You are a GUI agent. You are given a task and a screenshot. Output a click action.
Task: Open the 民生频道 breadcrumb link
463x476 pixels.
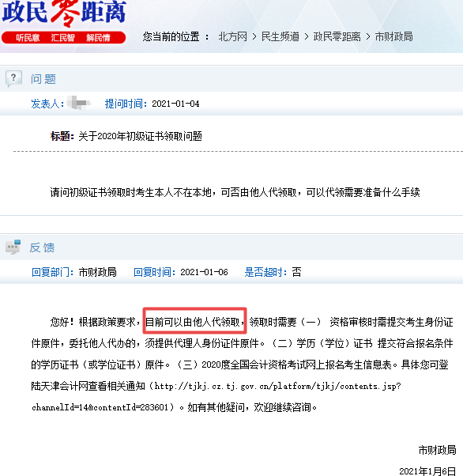tap(280, 36)
